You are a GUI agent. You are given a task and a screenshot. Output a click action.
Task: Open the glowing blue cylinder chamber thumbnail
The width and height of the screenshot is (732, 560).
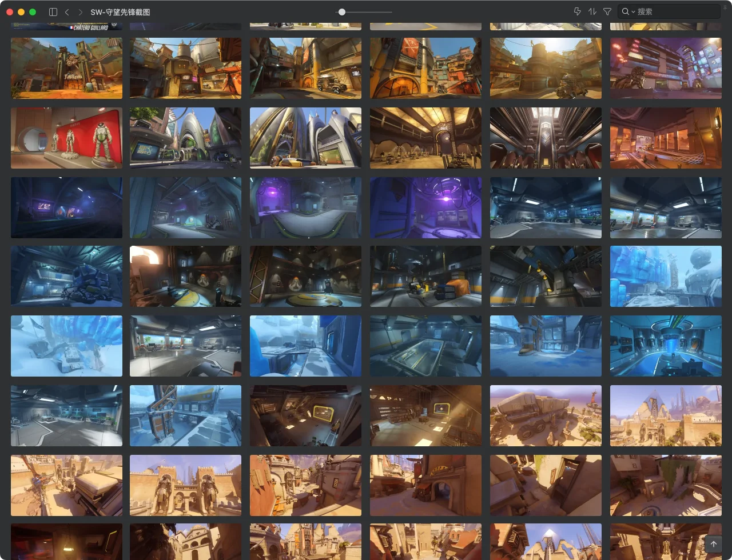point(666,346)
